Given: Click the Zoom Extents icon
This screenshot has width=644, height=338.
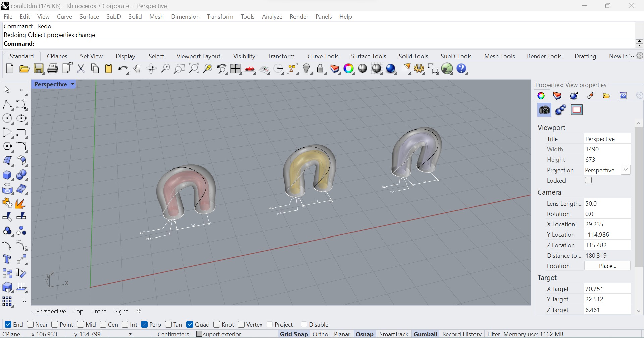Looking at the screenshot, I should pos(194,69).
